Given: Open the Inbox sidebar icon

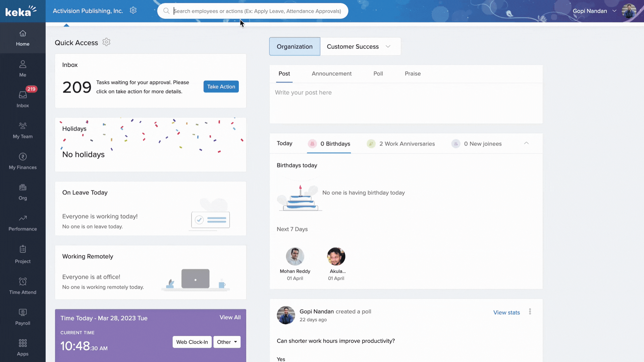Looking at the screenshot, I should coord(22,96).
